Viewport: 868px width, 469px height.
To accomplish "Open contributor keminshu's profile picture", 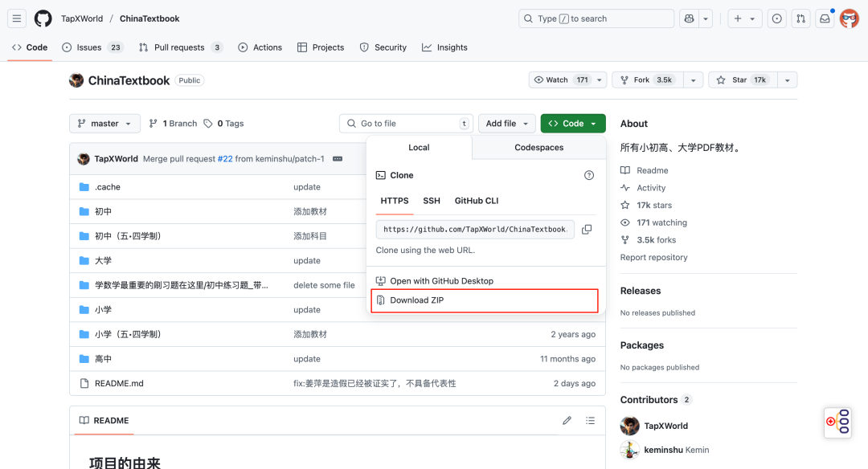I will click(x=629, y=450).
